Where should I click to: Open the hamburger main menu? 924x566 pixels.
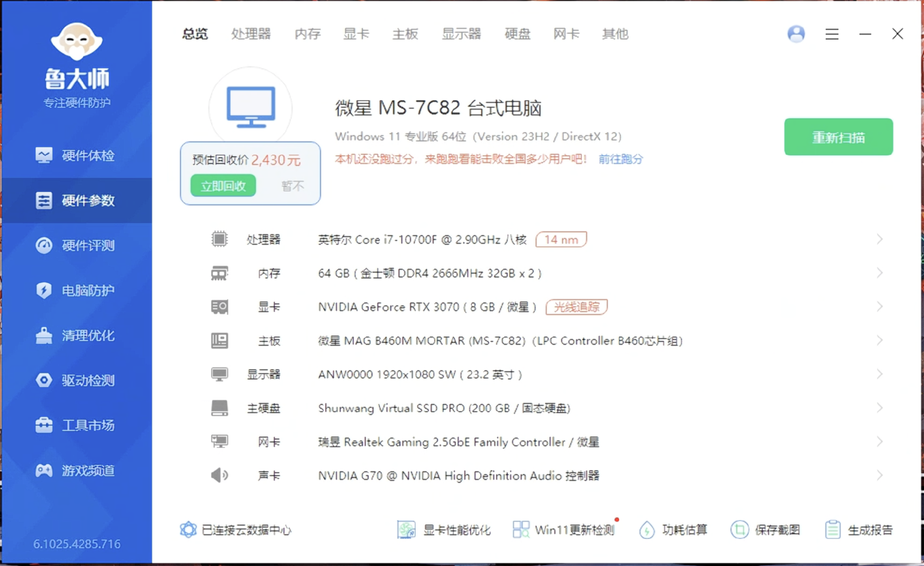click(832, 34)
